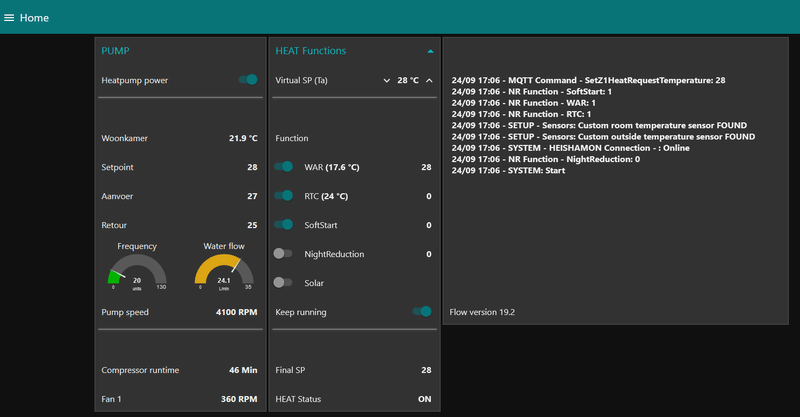Select the Woonkamer 21.9 °C reading
Screen dimensions: 800x417
pos(243,138)
